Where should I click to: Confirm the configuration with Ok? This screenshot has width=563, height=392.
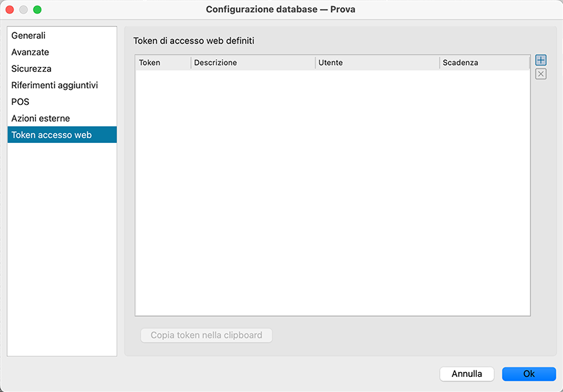528,374
